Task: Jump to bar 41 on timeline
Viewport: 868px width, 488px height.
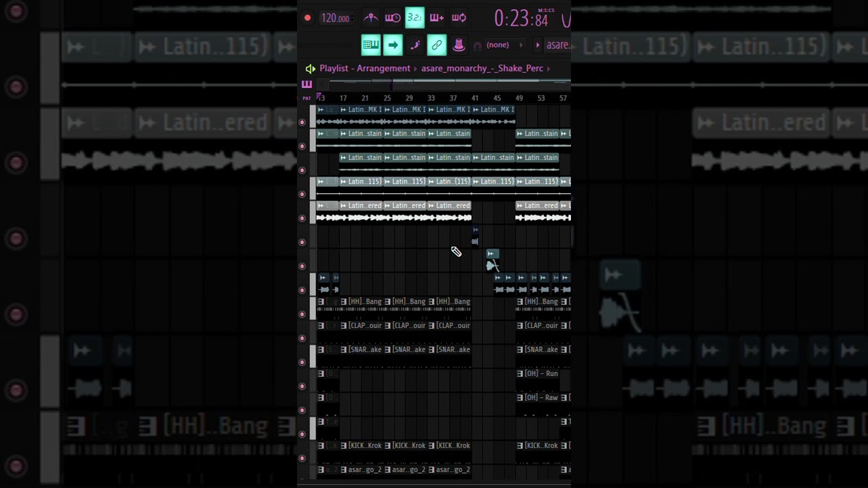Action: (x=475, y=98)
